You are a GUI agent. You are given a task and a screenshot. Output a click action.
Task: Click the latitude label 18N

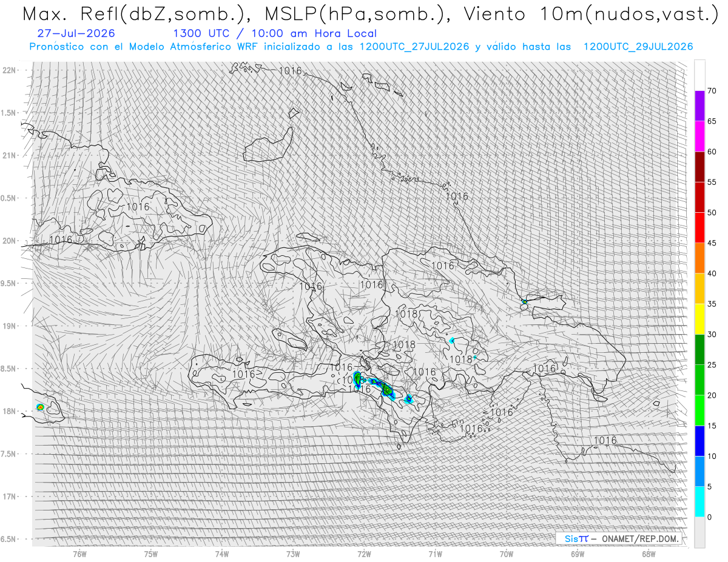point(9,412)
